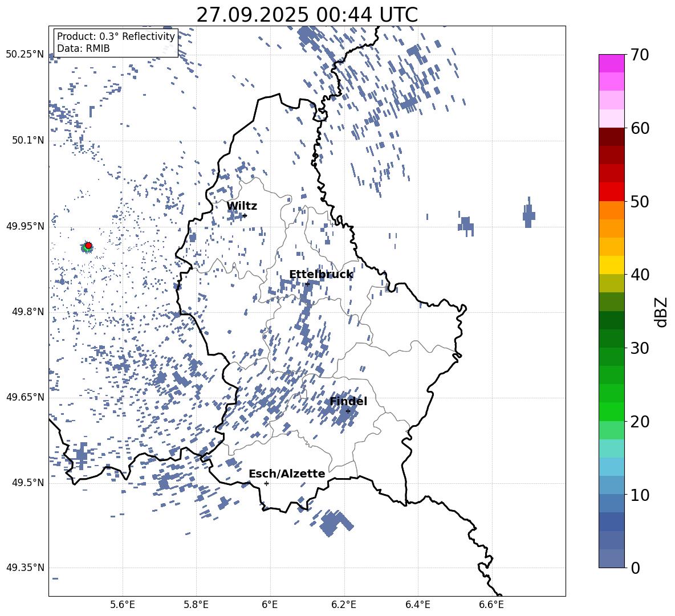Select the Findel city label
The width and height of the screenshot is (675, 616).
(x=348, y=401)
